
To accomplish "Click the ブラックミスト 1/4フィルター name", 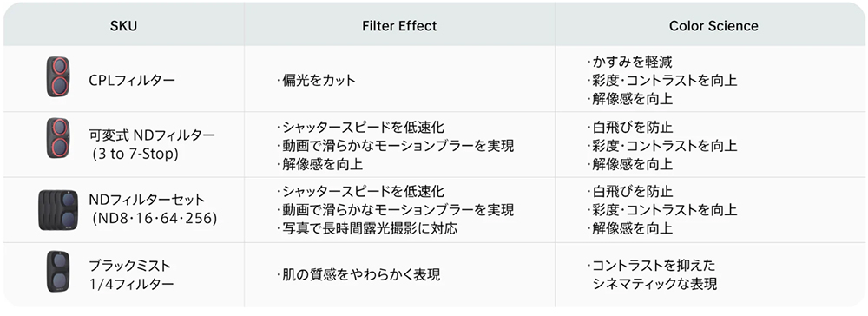I will tap(131, 274).
